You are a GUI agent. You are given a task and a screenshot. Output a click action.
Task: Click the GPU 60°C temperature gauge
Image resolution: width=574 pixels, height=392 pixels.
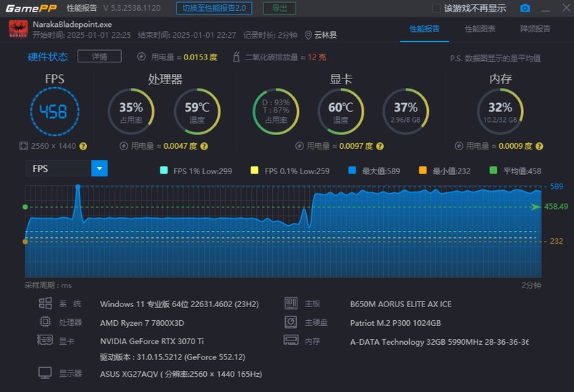tap(341, 111)
